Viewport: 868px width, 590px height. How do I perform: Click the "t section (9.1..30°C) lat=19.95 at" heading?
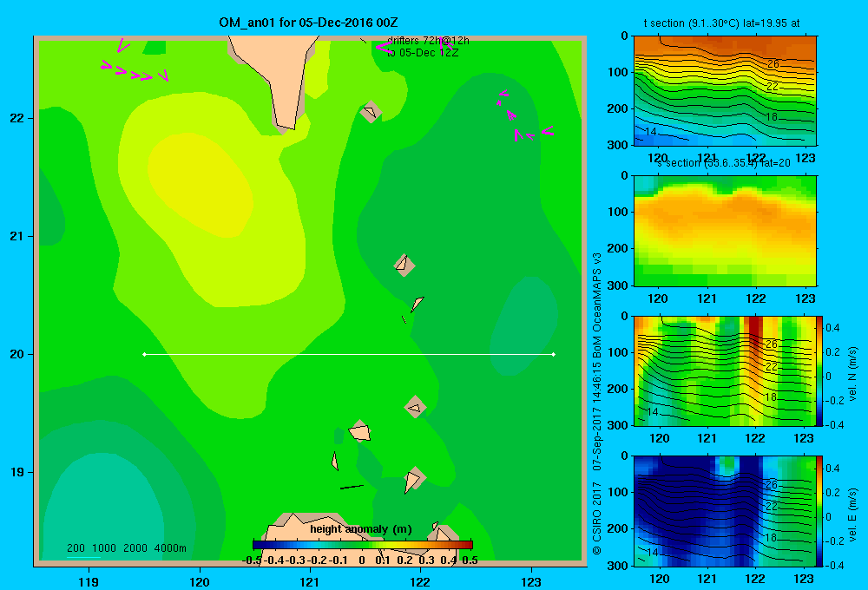[x=721, y=23]
